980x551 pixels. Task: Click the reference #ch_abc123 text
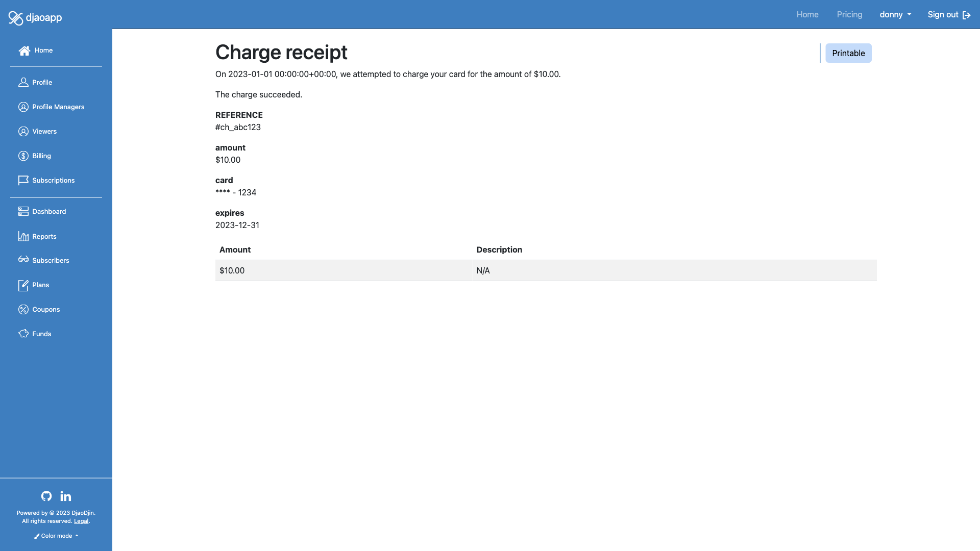click(238, 127)
